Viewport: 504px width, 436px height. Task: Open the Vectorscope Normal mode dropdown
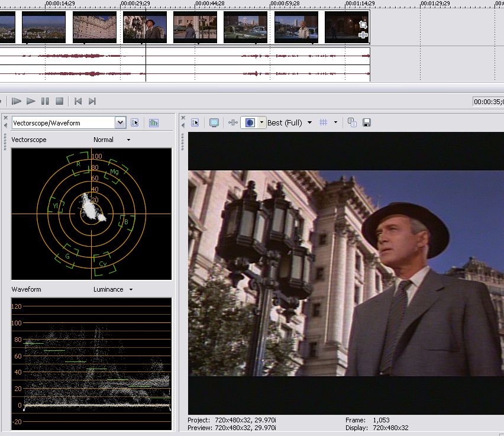[112, 140]
